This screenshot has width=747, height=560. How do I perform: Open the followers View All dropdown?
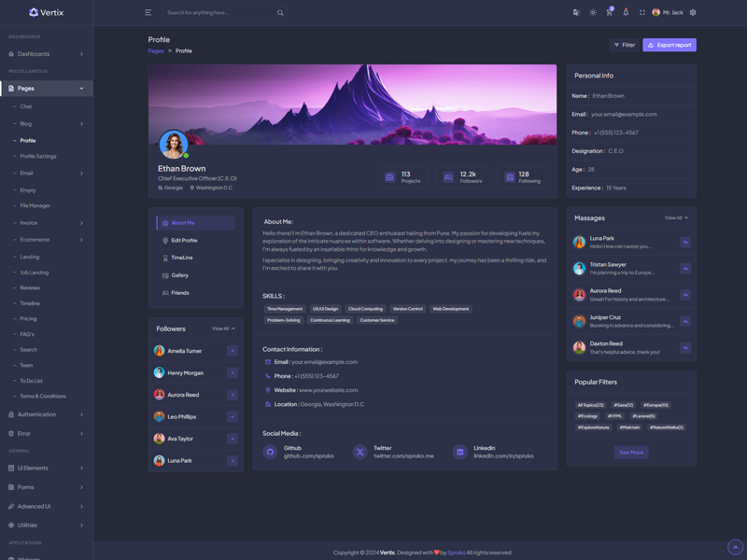[x=223, y=329]
